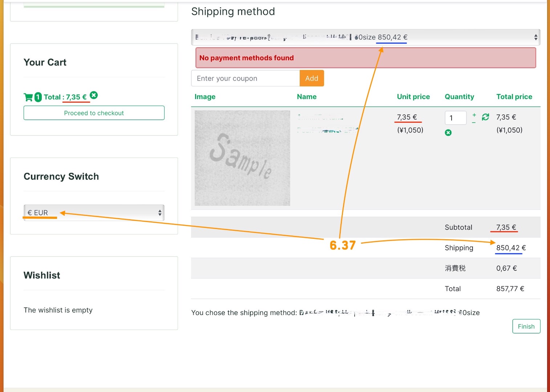550x392 pixels.
Task: Click the green shopping cart icon
Action: tap(28, 97)
